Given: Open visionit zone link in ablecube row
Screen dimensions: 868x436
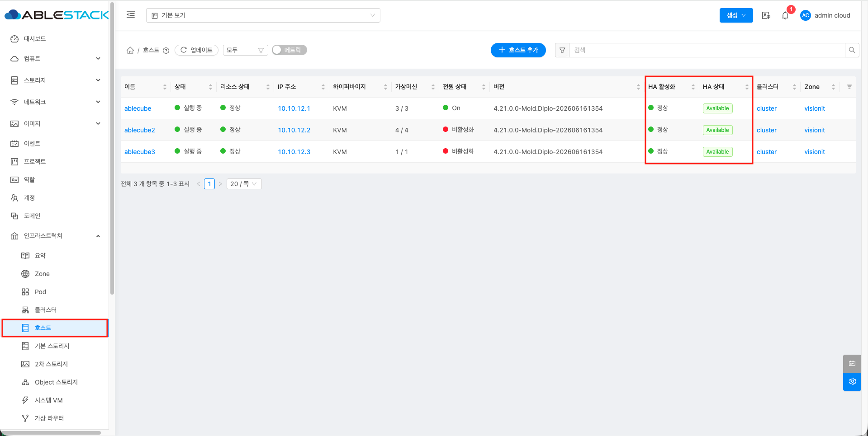Looking at the screenshot, I should (x=814, y=108).
